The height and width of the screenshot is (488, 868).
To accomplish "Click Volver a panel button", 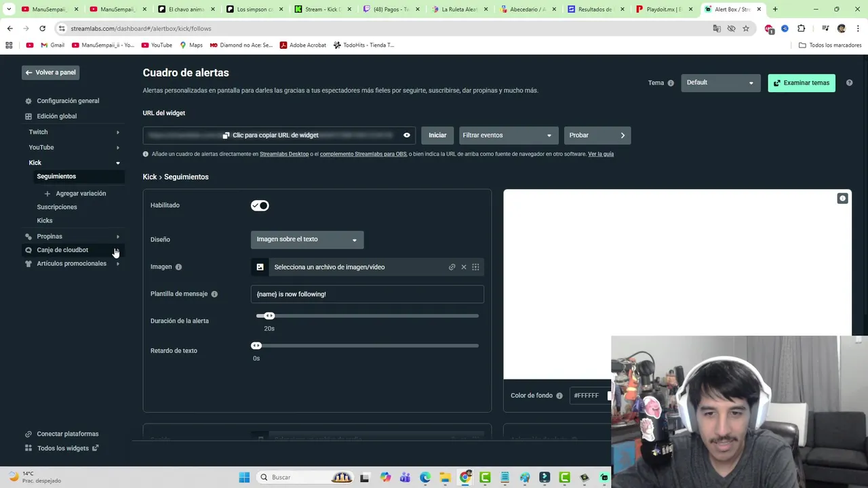I will point(51,73).
